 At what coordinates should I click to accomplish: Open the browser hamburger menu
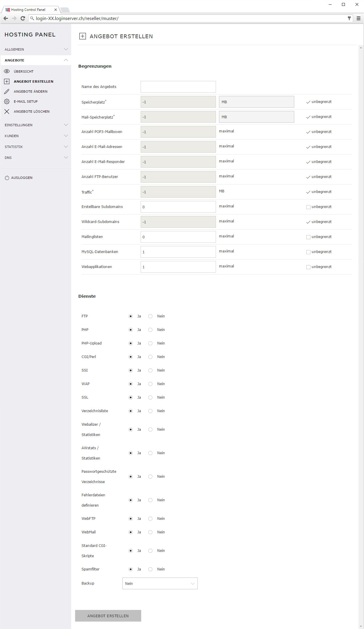(358, 18)
